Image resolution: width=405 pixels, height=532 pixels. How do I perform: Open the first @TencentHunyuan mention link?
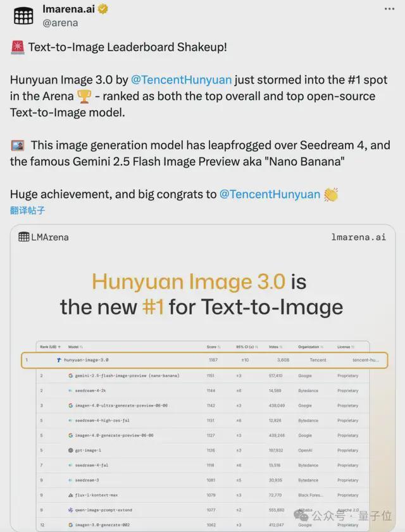click(181, 80)
